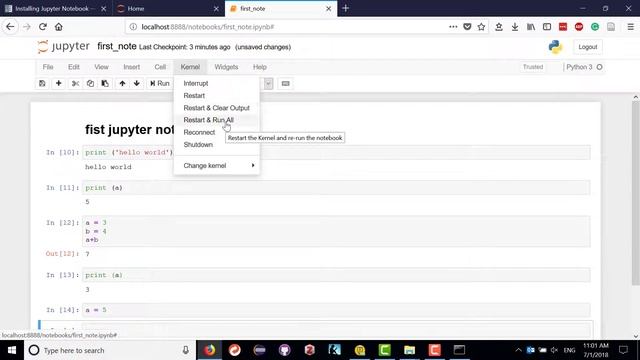
Task: Click ENG language indicator in tray
Action: click(569, 350)
